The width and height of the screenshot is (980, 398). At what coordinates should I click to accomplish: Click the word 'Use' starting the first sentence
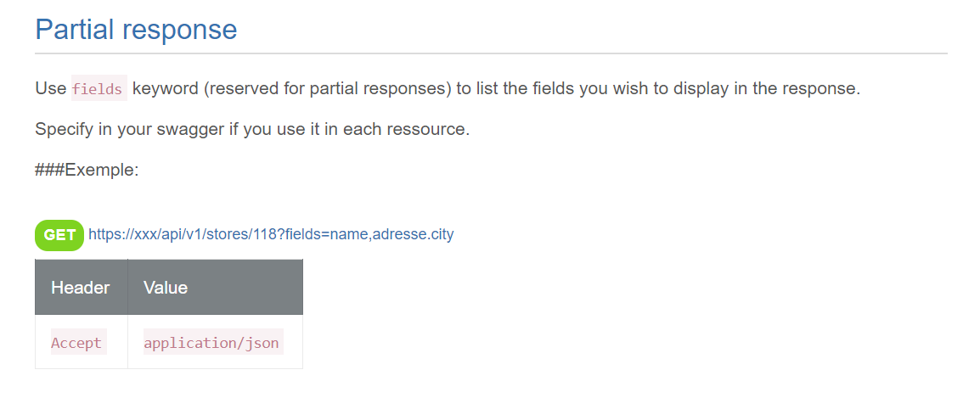50,88
